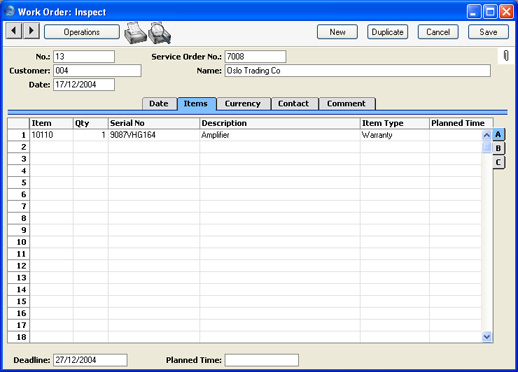518x372 pixels.
Task: Close the Work Order window
Action: [506, 12]
